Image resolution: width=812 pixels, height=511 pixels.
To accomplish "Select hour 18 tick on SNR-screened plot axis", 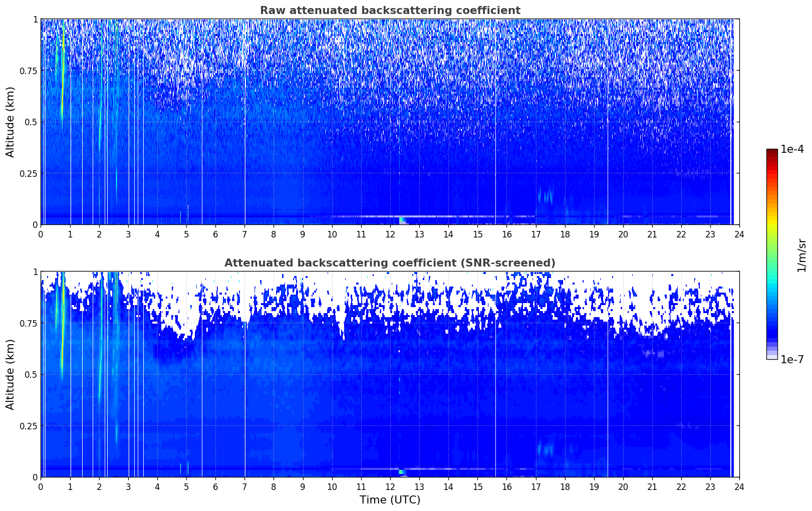I will coord(565,486).
